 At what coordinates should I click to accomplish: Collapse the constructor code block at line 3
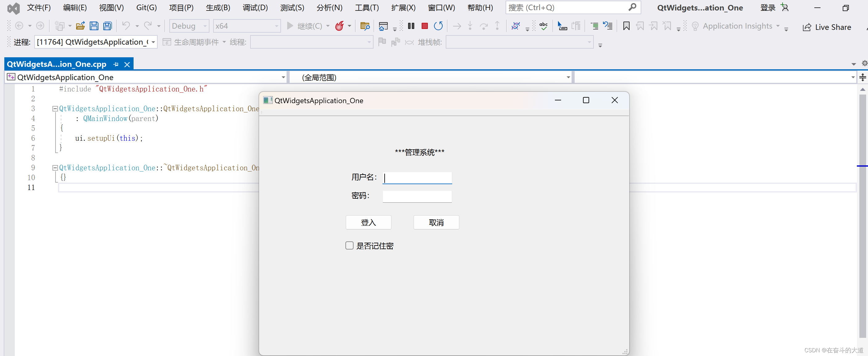55,109
